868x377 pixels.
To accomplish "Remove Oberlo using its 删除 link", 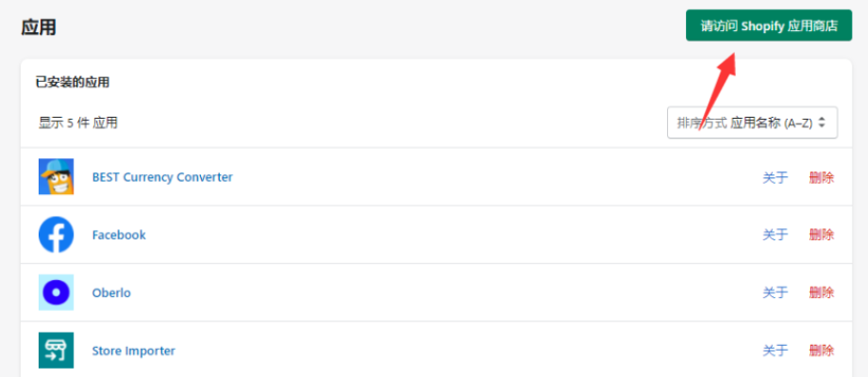I will coord(822,292).
